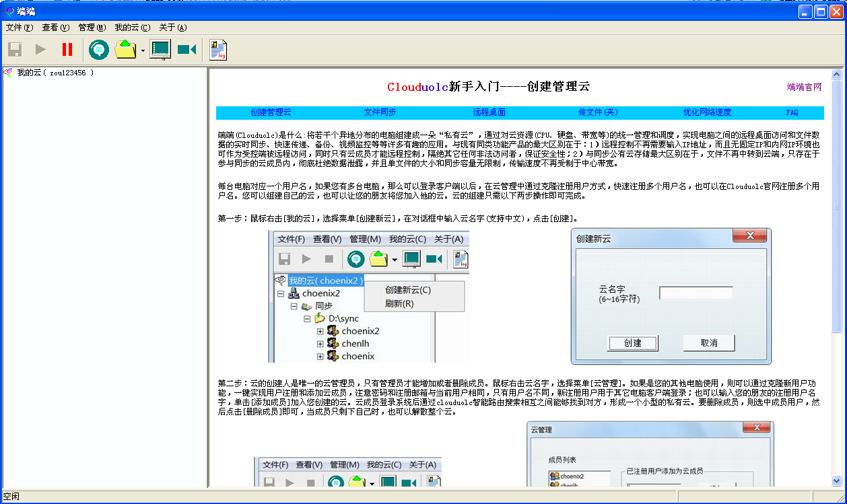The image size is (847, 504).
Task: Click the help page's vertical scrollbar up arrow
Action: coord(837,75)
